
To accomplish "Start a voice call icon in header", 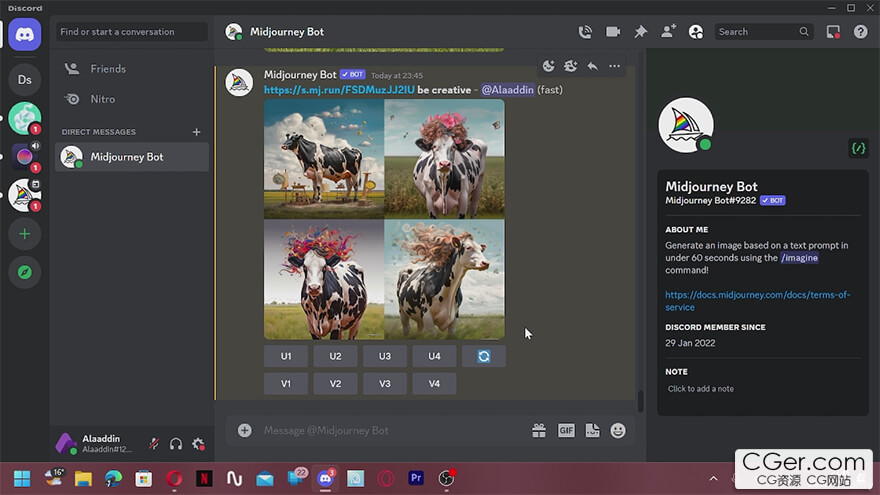I will coord(585,32).
